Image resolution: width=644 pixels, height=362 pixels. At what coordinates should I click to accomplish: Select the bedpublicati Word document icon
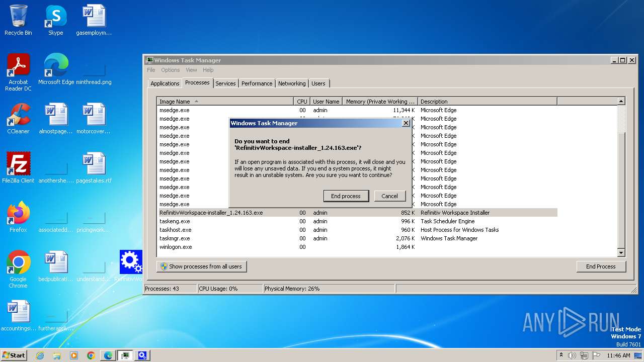tap(55, 266)
